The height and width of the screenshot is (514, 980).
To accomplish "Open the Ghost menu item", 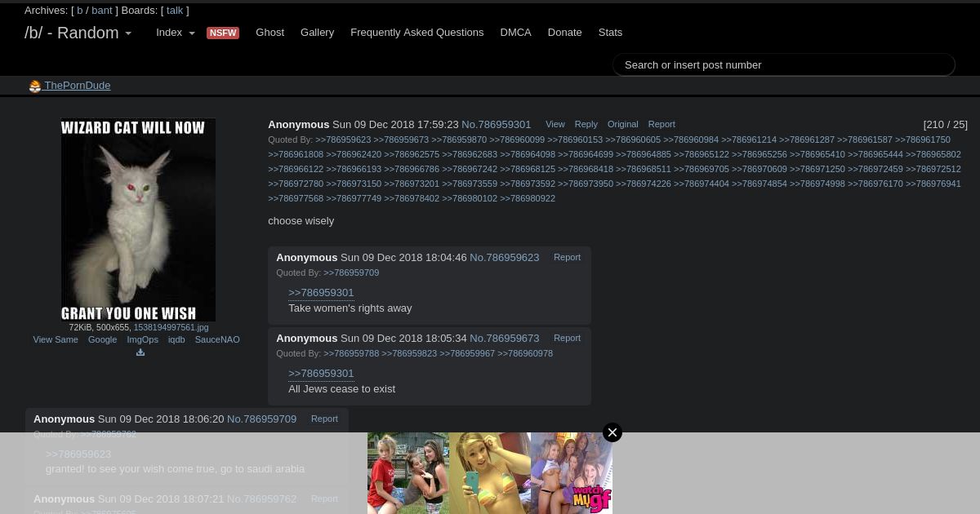I will click(x=269, y=33).
